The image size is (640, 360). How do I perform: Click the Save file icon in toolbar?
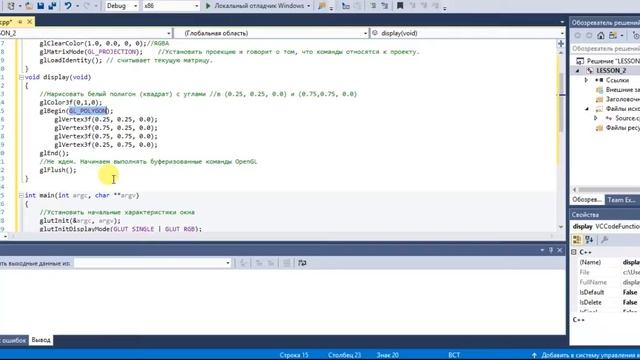[40, 6]
